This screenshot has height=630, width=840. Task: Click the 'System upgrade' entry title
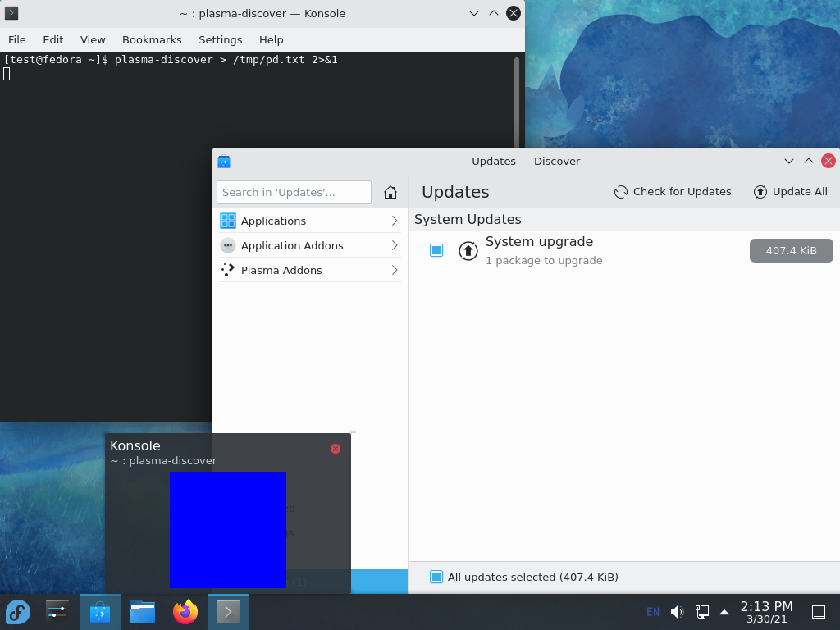point(540,242)
